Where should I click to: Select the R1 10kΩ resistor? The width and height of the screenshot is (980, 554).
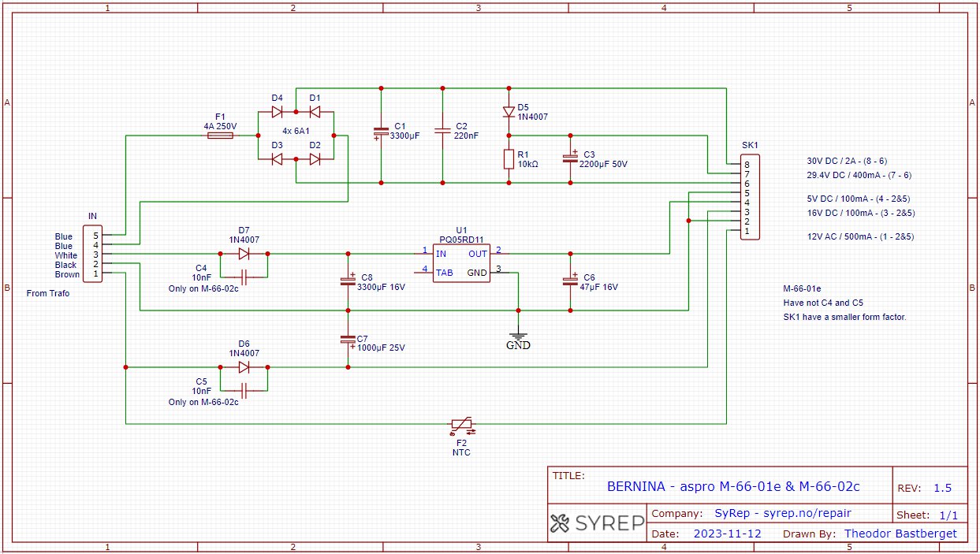[509, 159]
